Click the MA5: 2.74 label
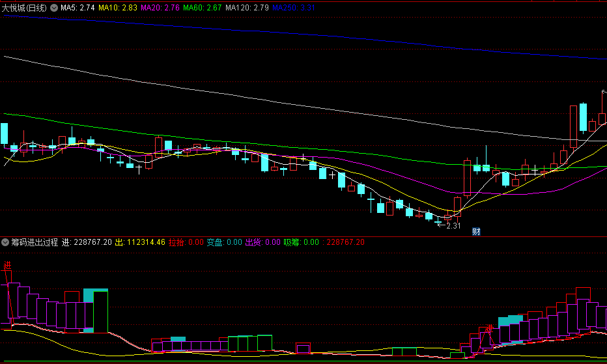 [78, 8]
